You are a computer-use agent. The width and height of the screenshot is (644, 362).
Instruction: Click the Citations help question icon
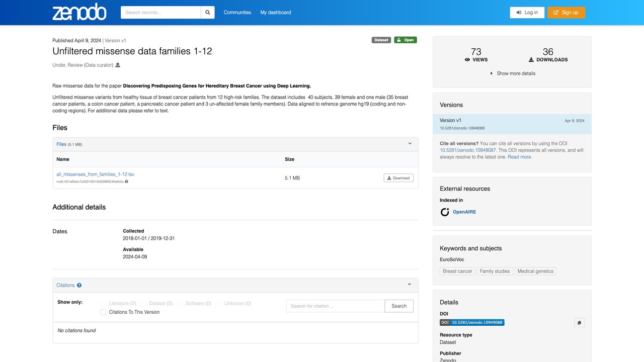[79, 285]
